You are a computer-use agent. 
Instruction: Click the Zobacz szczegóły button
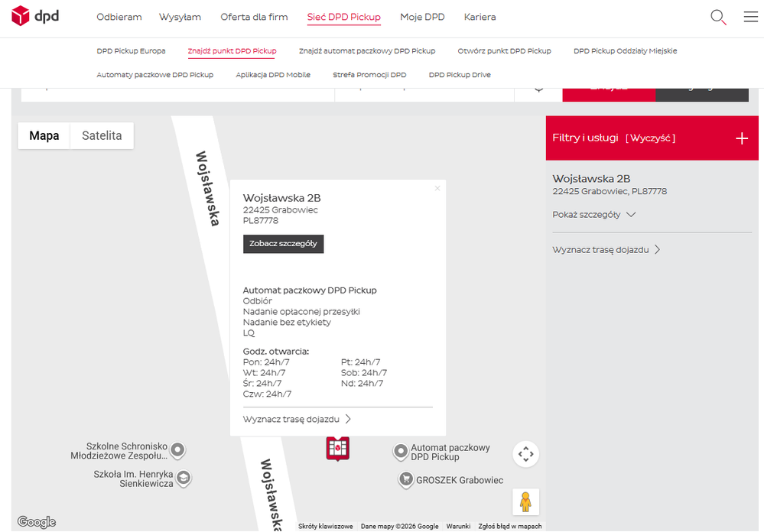tap(283, 244)
